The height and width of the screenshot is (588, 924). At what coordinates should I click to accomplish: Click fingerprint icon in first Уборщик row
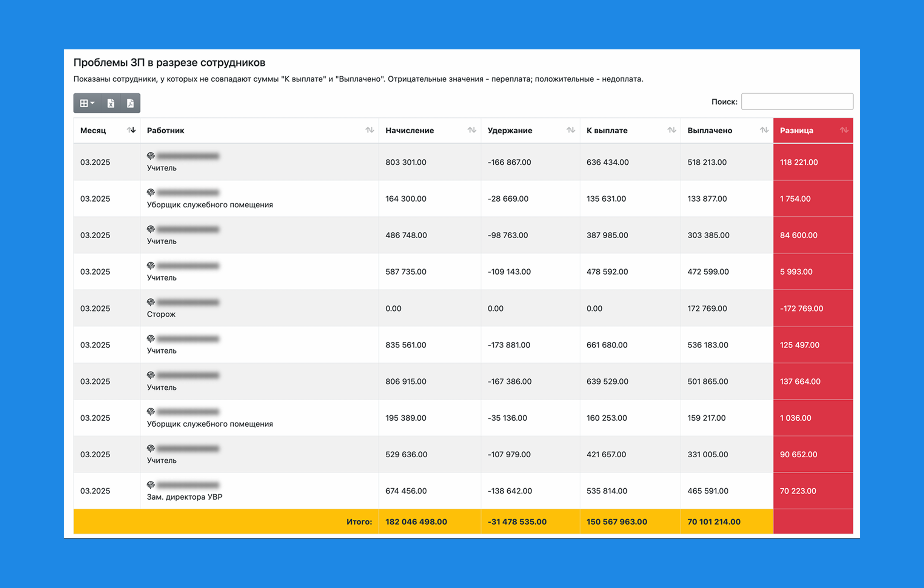[151, 192]
